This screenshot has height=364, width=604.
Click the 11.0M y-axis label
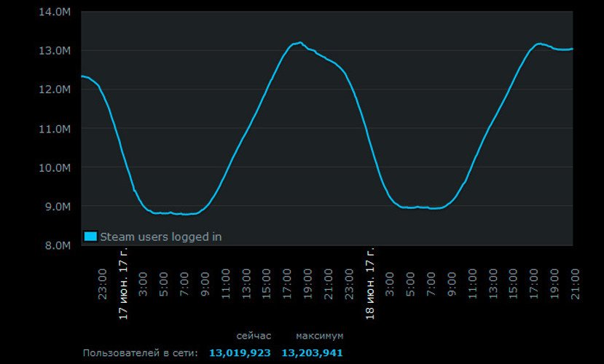click(55, 129)
